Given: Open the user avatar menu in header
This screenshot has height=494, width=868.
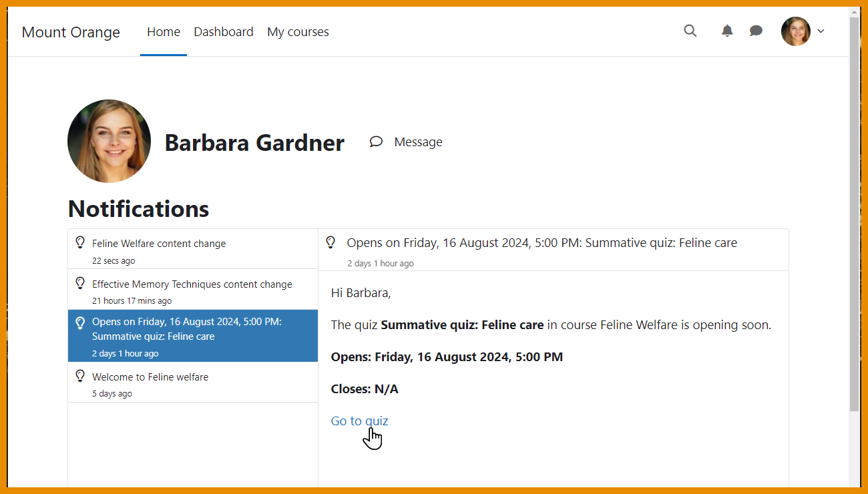Looking at the screenshot, I should coord(796,31).
